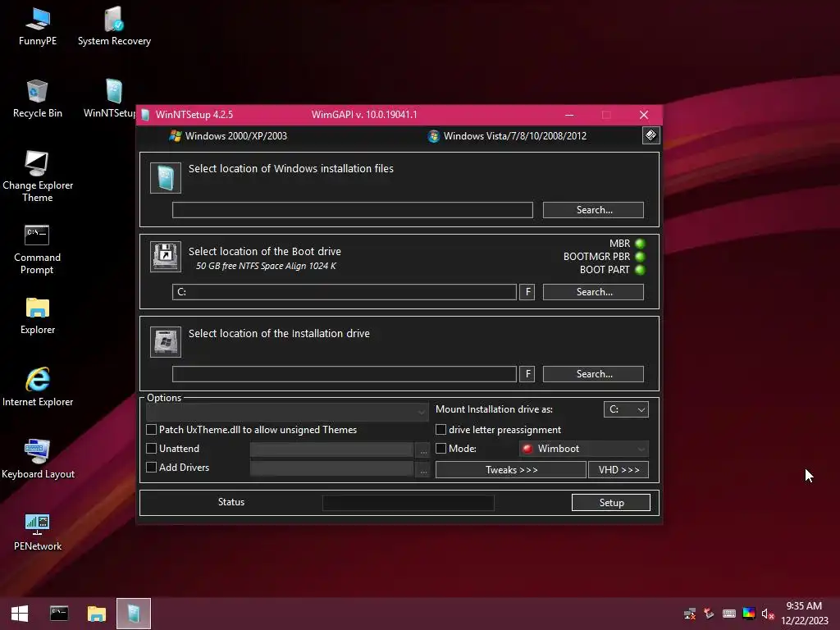Open File Explorer from the taskbar
The width and height of the screenshot is (840, 630).
point(97,614)
